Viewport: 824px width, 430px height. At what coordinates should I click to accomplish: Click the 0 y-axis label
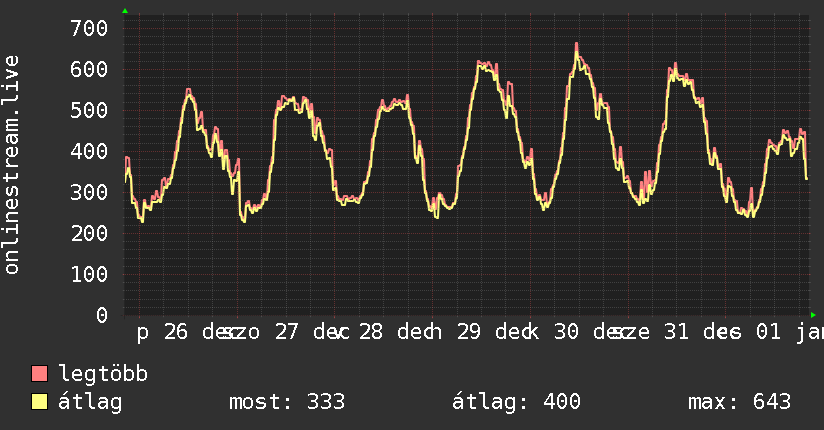102,315
